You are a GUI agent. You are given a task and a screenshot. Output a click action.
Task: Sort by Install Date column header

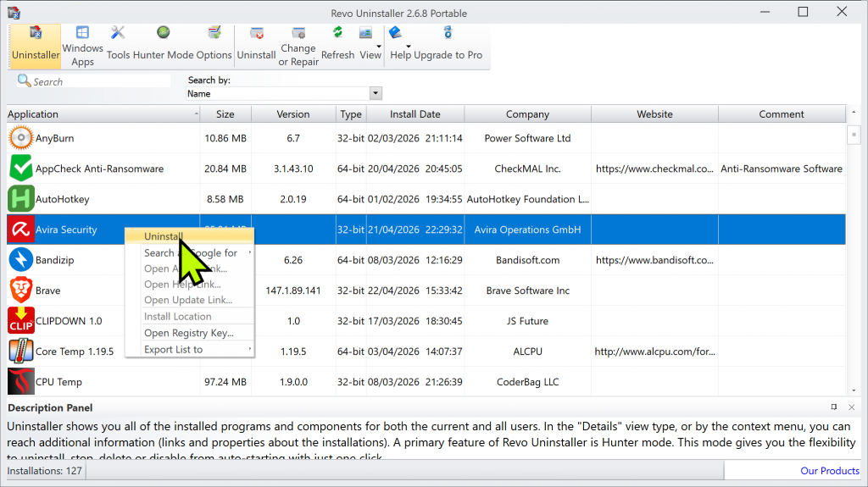(x=415, y=114)
